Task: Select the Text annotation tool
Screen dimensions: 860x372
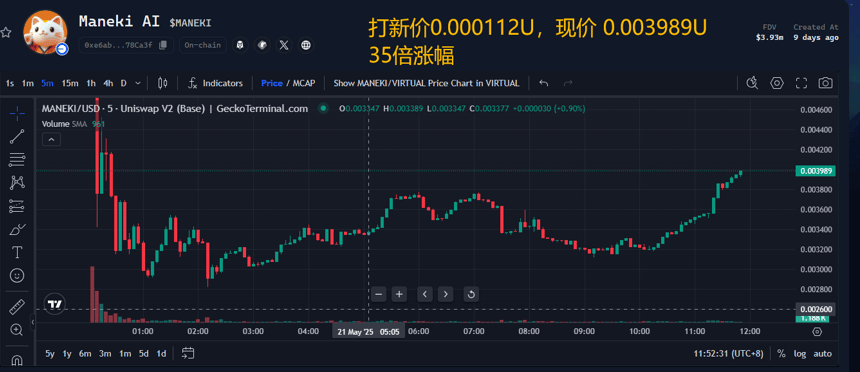Action: pos(17,252)
